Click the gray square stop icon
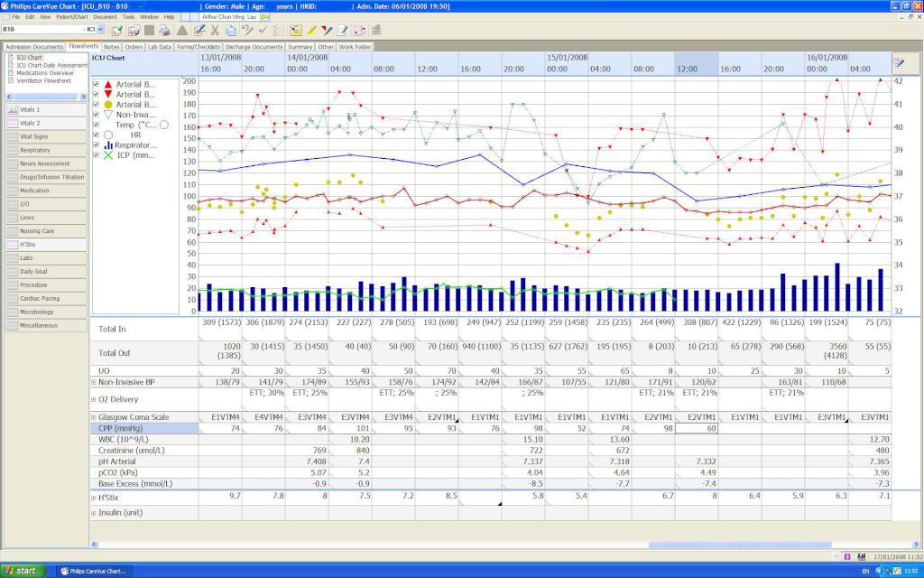Image resolution: width=924 pixels, height=578 pixels. click(149, 30)
